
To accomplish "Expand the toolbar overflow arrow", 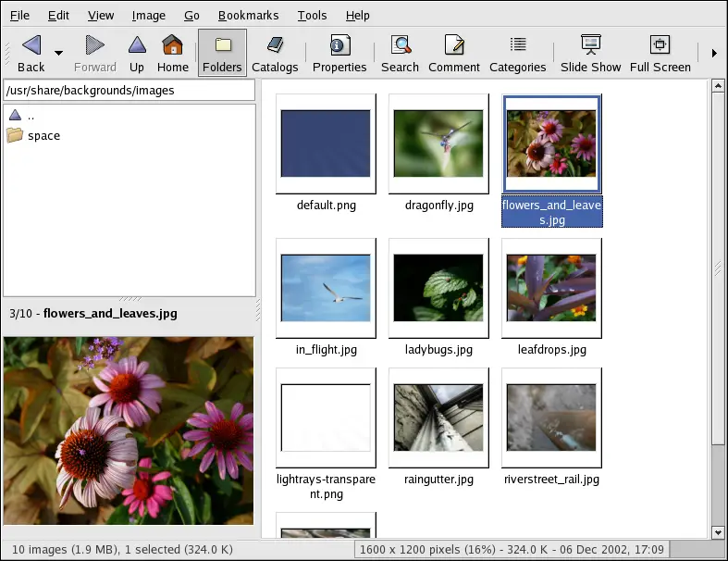I will [x=714, y=54].
